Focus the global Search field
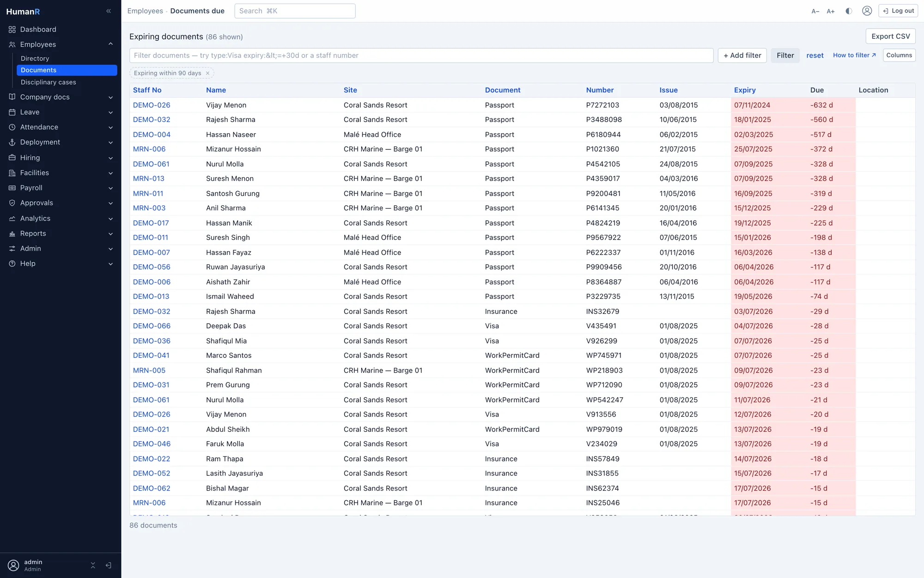Screen dimensions: 924x578 [x=295, y=11]
